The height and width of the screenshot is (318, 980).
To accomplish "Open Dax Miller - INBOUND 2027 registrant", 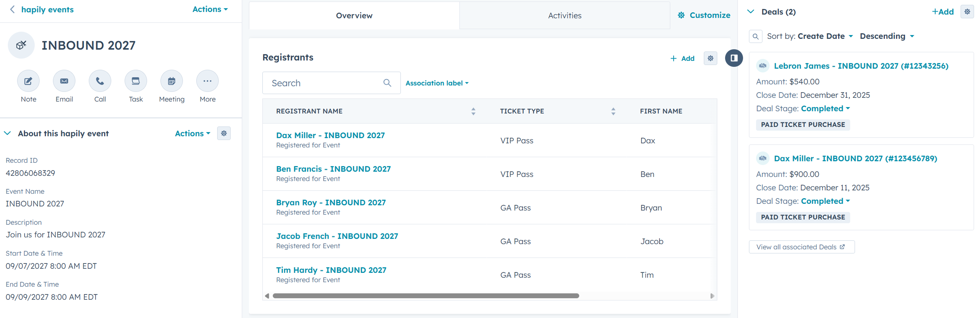I will (330, 135).
